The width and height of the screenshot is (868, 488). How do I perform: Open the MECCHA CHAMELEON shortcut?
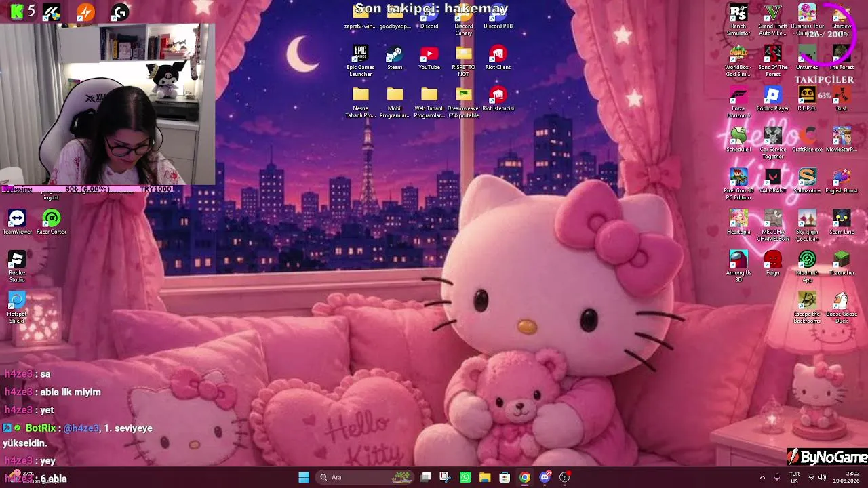pyautogui.click(x=772, y=226)
